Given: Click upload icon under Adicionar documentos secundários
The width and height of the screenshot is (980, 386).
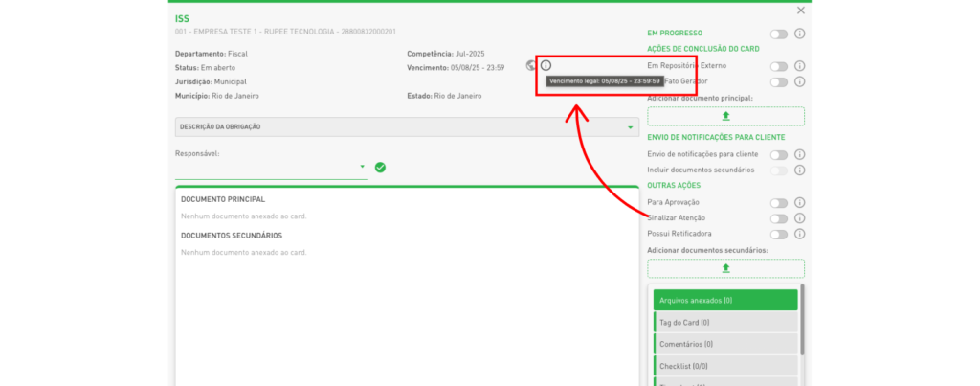Looking at the screenshot, I should click(x=725, y=268).
